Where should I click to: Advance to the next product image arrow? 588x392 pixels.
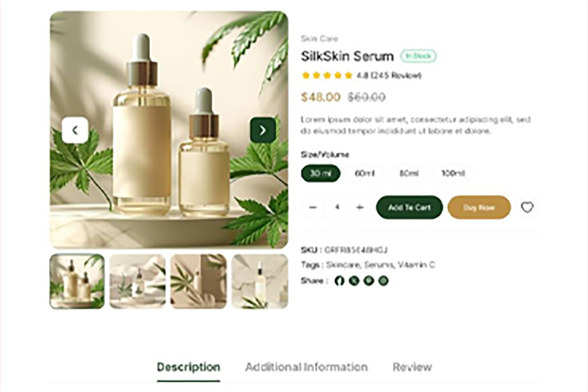point(263,130)
